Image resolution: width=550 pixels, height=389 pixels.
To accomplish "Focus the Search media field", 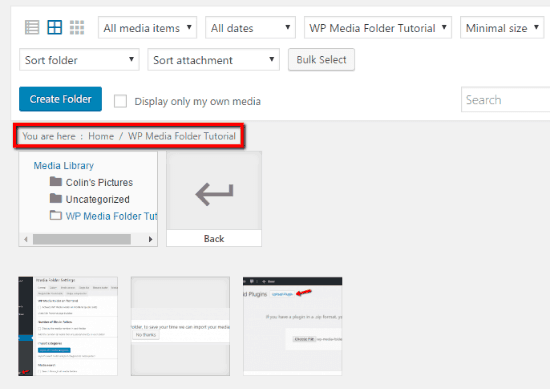I will (x=505, y=100).
